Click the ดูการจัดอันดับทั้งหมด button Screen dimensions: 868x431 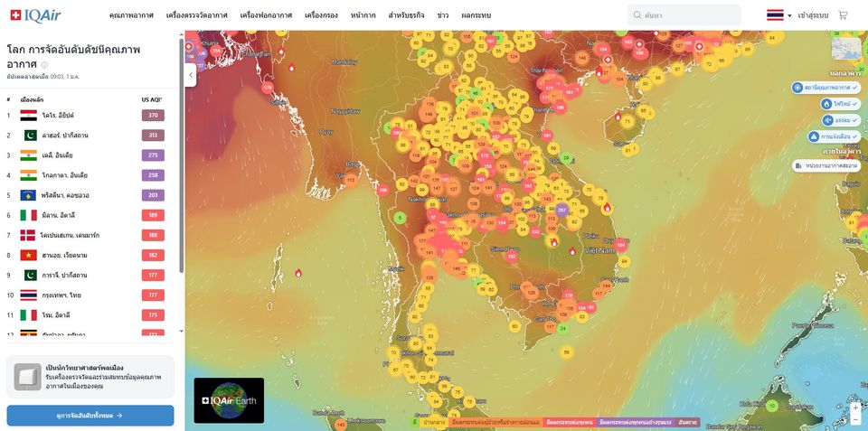tap(90, 416)
